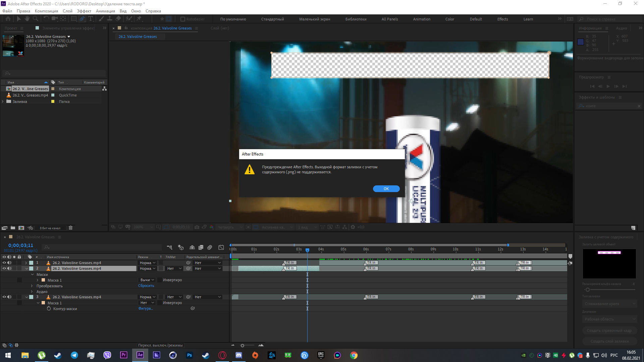Viewport: 644px width, 362px height.
Task: Toggle Draft 3D icon in timeline
Action: coord(181,247)
